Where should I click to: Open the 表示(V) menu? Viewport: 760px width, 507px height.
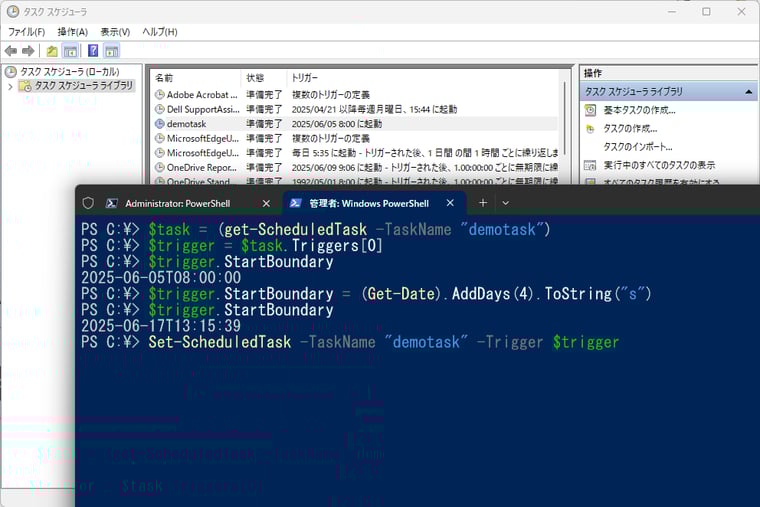115,32
